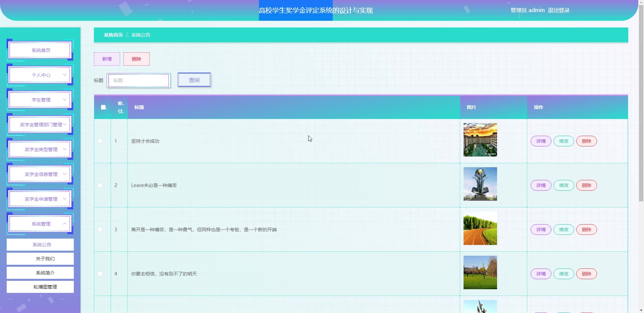Image resolution: width=644 pixels, height=313 pixels.
Task: Click the 管理员 admin user label
Action: coord(528,10)
